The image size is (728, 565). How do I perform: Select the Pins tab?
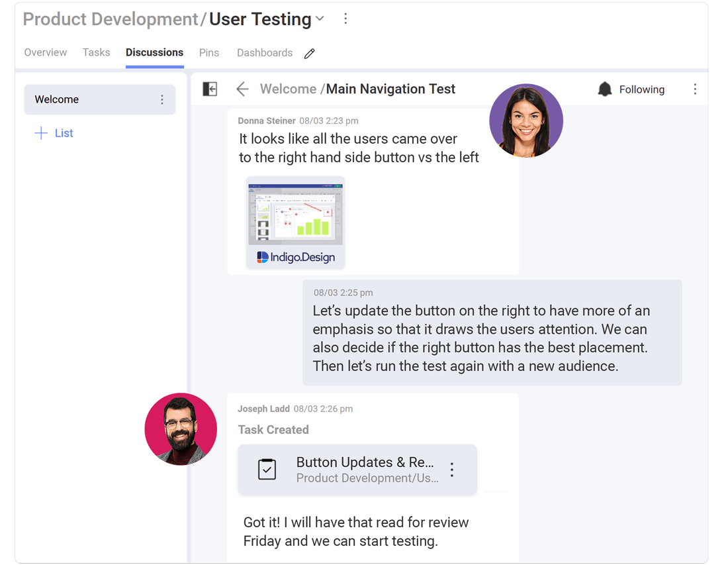tap(208, 53)
